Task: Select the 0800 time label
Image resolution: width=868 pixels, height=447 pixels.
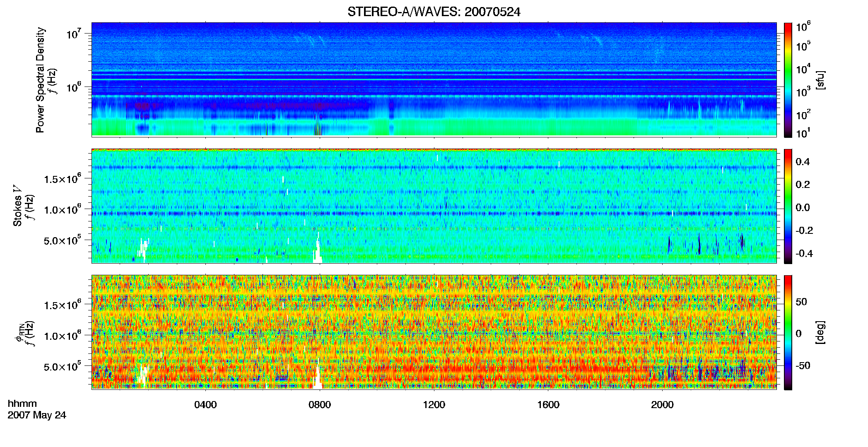Action: tap(320, 405)
